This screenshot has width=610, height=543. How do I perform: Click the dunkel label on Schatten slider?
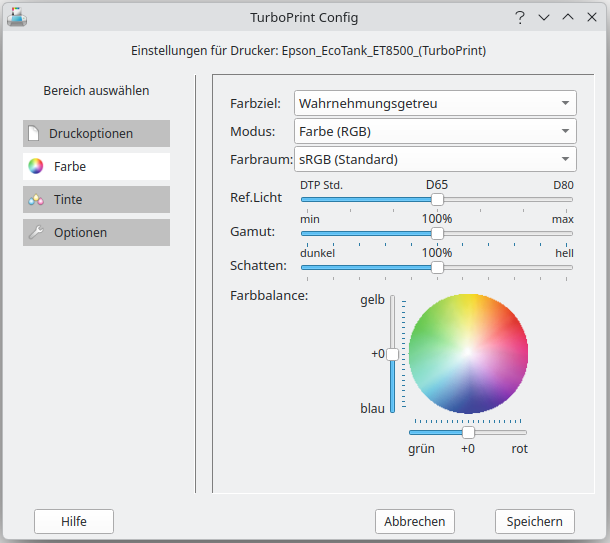click(317, 253)
